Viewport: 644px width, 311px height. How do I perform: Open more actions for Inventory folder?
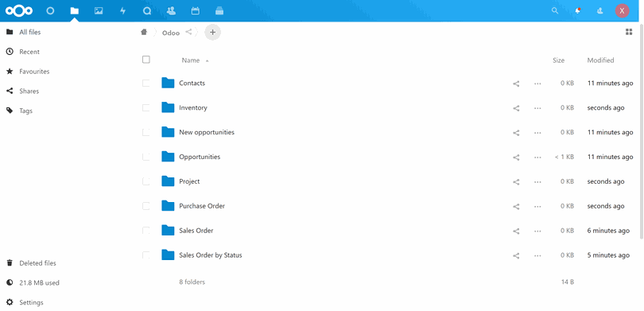pos(537,108)
